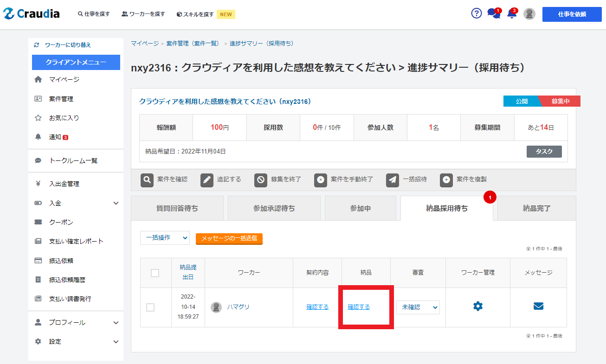Open worker management gear for ハマグリ

coord(478,306)
